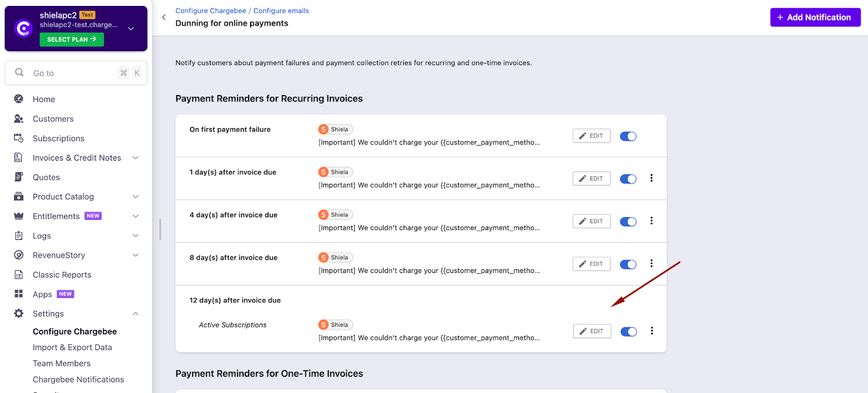Expand Invoices & Credit Notes submenu
This screenshot has height=393, width=868.
tap(136, 158)
